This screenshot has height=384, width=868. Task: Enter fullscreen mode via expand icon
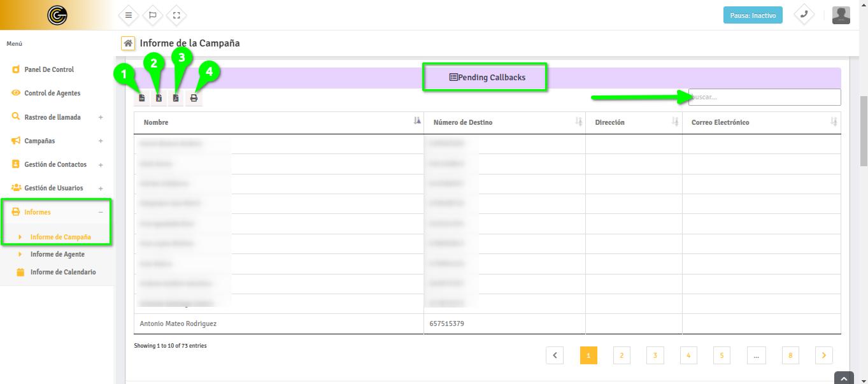point(176,15)
